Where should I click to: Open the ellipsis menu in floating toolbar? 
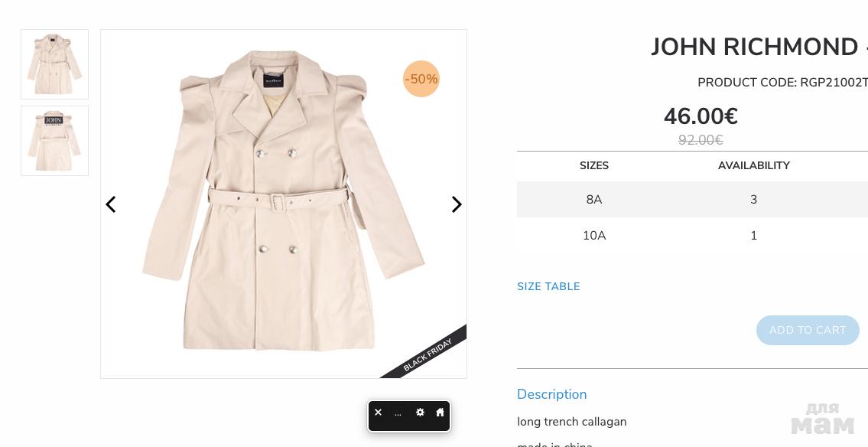398,413
